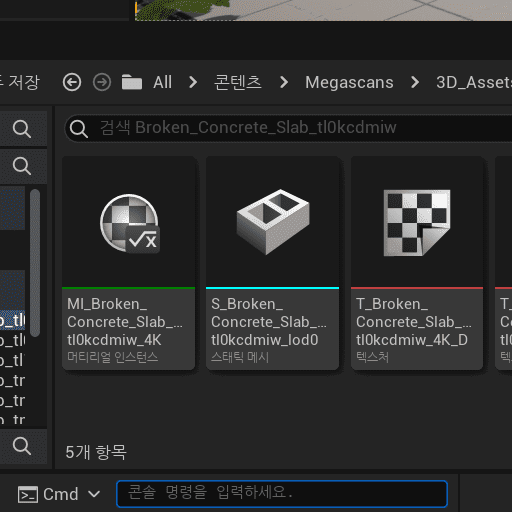Focus the asset search field Broken_Concrete_Slab

pyautogui.click(x=288, y=128)
